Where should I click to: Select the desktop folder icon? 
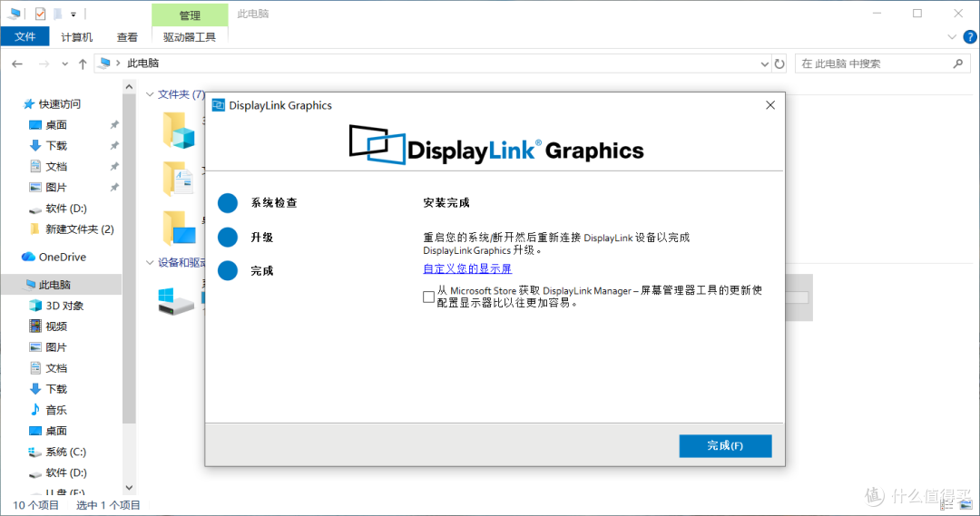[x=179, y=228]
